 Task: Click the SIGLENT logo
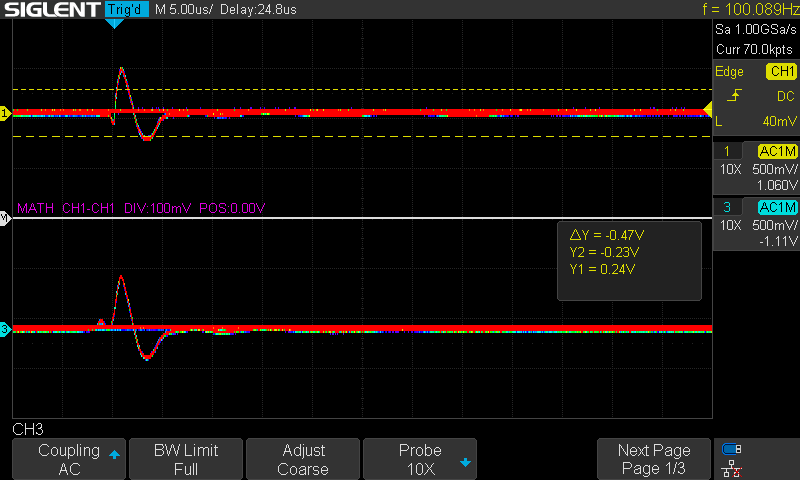(52, 9)
